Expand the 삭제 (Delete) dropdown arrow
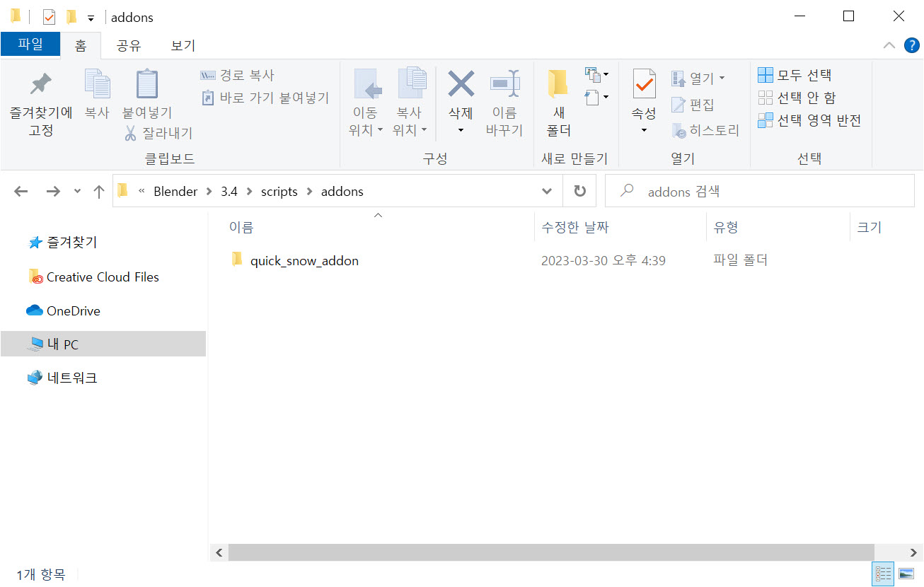The image size is (924, 587). tap(461, 131)
